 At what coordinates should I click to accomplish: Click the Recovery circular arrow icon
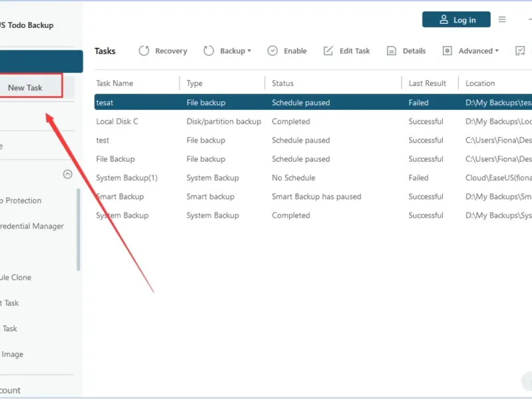pyautogui.click(x=144, y=51)
